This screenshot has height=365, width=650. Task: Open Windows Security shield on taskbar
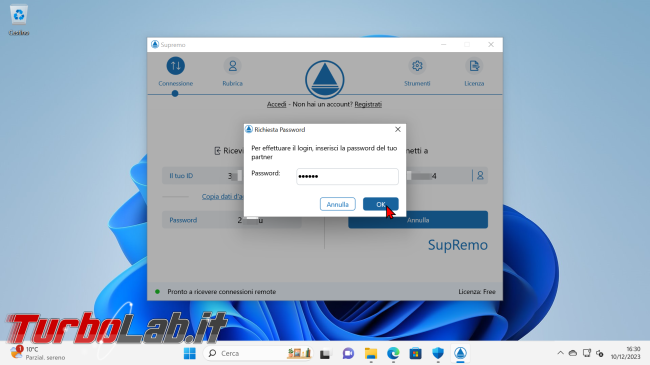(438, 353)
